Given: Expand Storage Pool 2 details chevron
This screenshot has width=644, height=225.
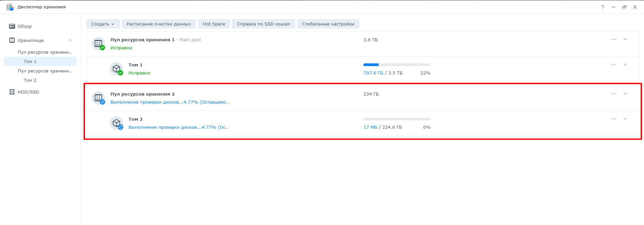Looking at the screenshot, I should tap(626, 94).
